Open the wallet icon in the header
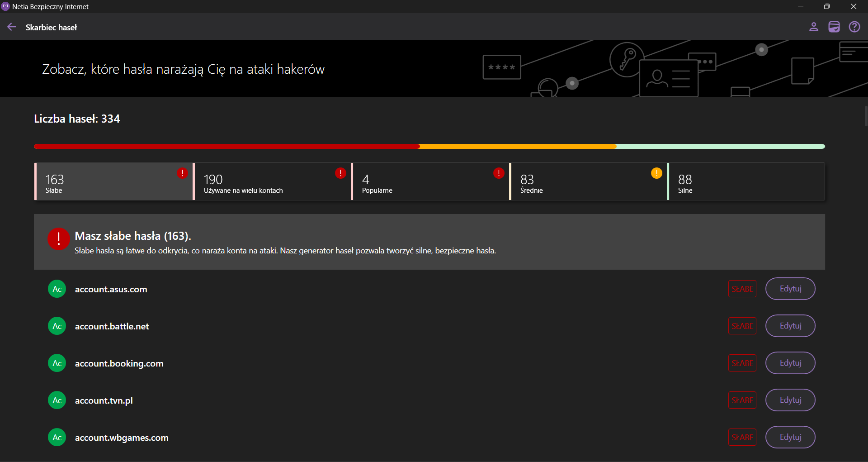Image resolution: width=868 pixels, height=462 pixels. point(834,27)
